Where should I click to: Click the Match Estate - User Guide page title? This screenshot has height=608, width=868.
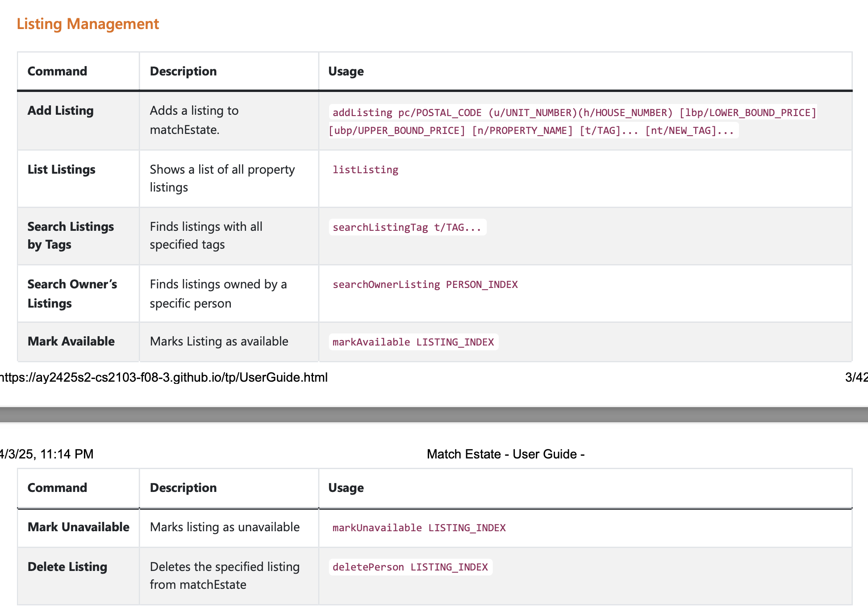(x=505, y=454)
